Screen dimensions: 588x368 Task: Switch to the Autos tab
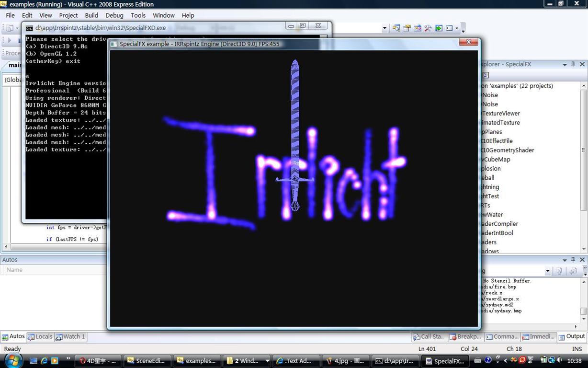click(x=13, y=337)
